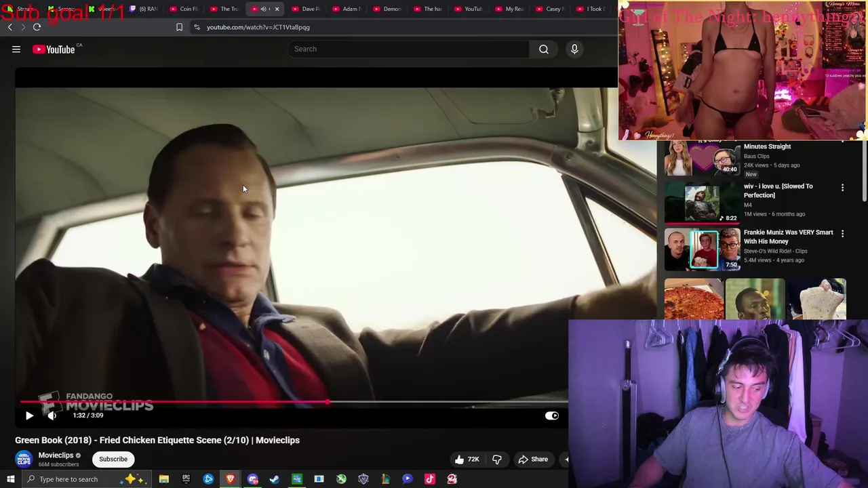The image size is (868, 488).
Task: Close the current playing tab
Action: [x=277, y=9]
